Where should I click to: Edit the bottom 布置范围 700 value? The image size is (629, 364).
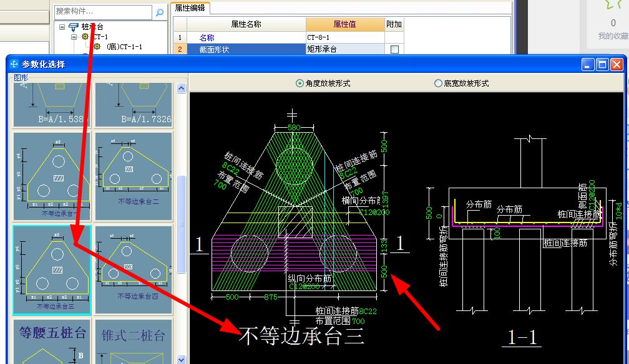358,321
